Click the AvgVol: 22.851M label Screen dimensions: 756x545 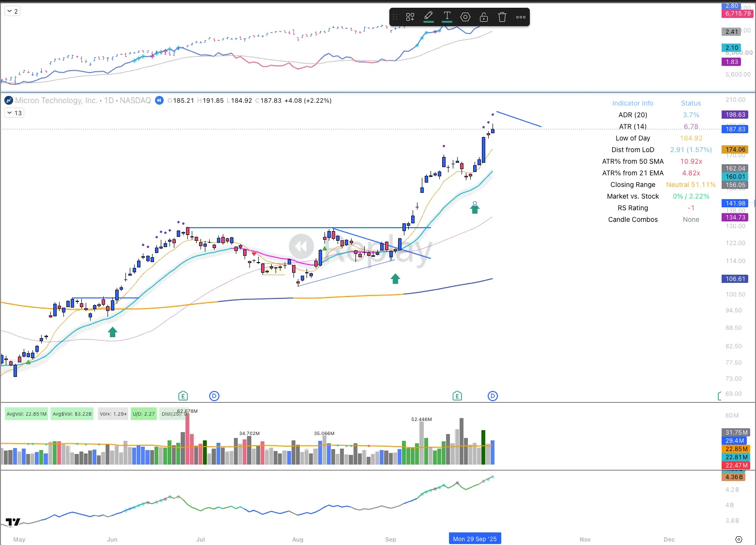click(27, 414)
